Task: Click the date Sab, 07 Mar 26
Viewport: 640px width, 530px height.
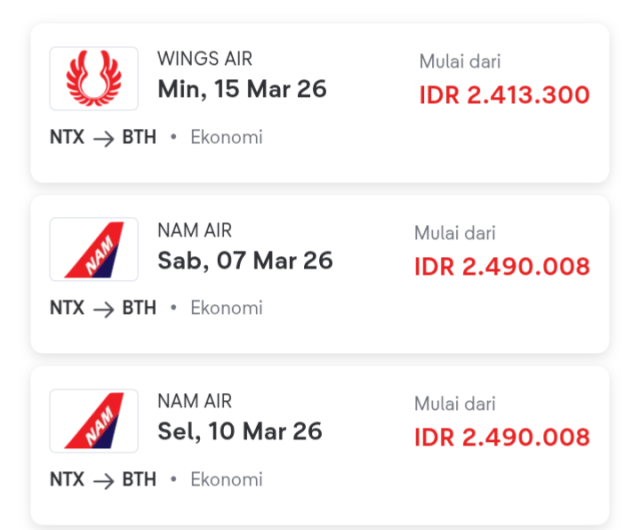Action: (x=245, y=261)
